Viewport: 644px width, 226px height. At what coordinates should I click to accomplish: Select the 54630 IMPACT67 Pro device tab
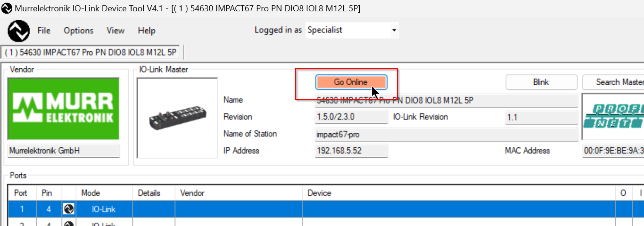[91, 52]
